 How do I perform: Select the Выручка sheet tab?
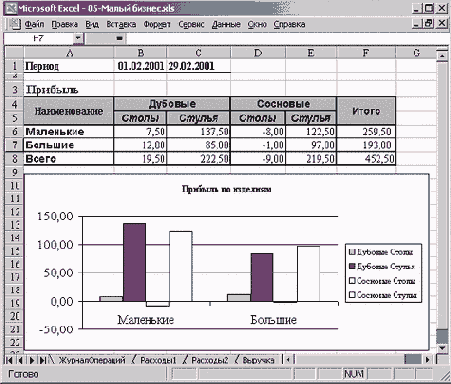pyautogui.click(x=258, y=360)
